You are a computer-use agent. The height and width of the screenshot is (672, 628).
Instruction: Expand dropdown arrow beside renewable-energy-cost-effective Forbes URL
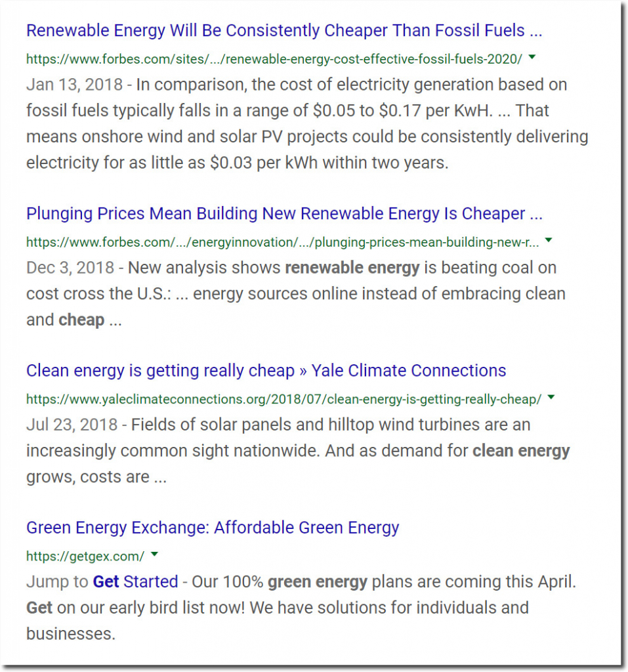(x=532, y=57)
